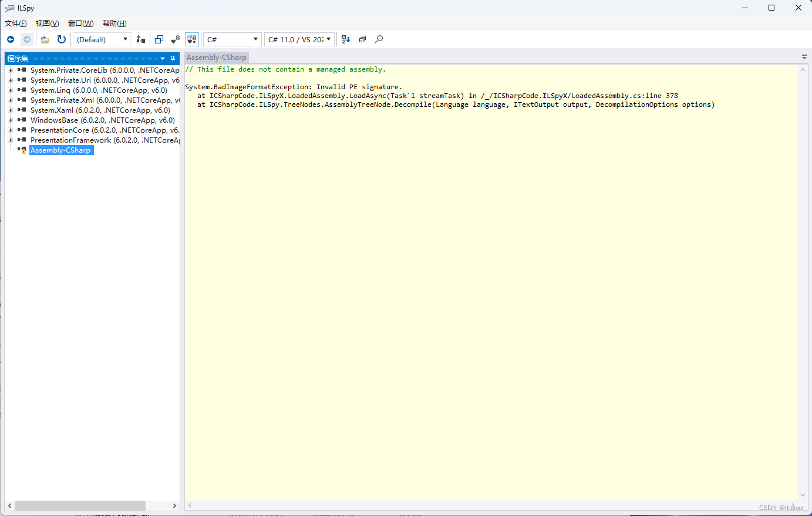Expand the System.Private.Xml node
This screenshot has height=516, width=812.
[10, 100]
